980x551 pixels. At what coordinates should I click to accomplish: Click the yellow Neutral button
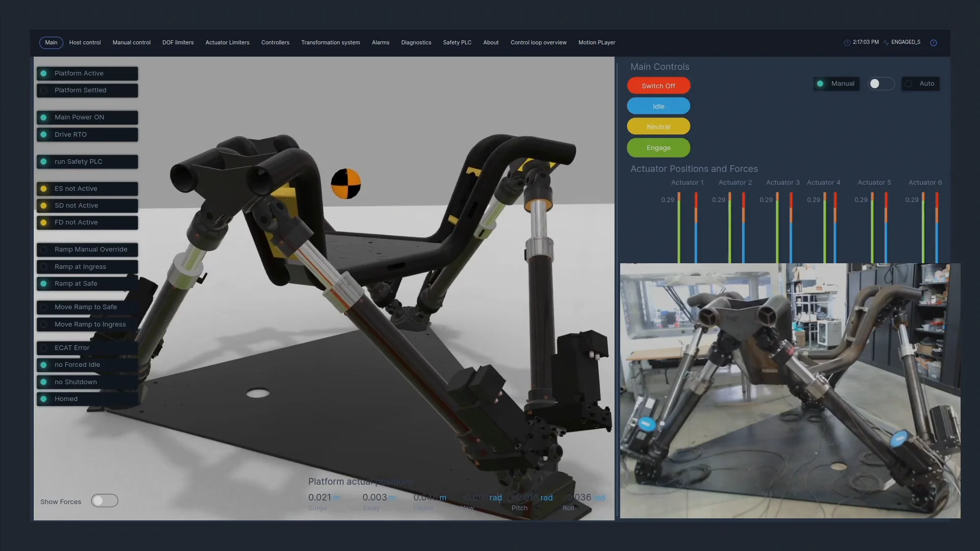pos(658,127)
